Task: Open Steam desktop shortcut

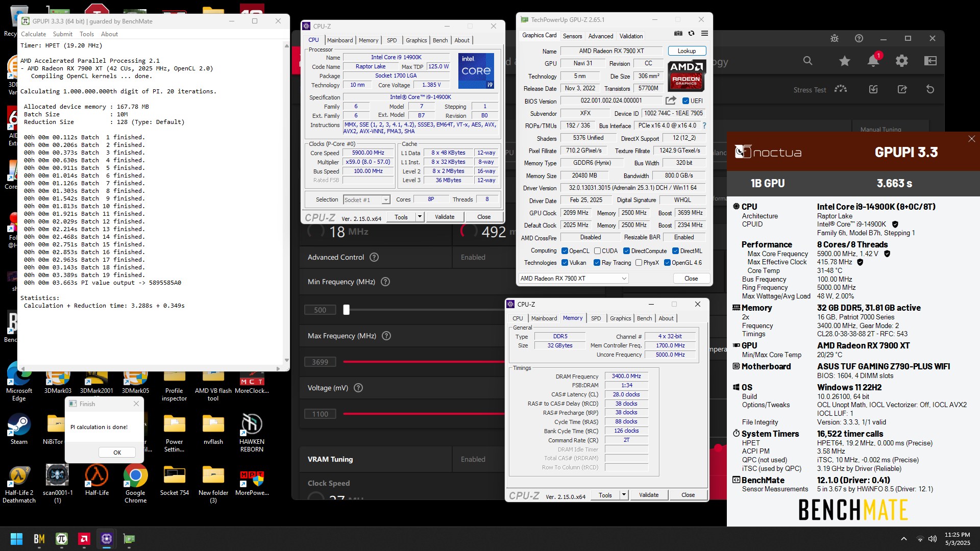Action: coord(19,429)
